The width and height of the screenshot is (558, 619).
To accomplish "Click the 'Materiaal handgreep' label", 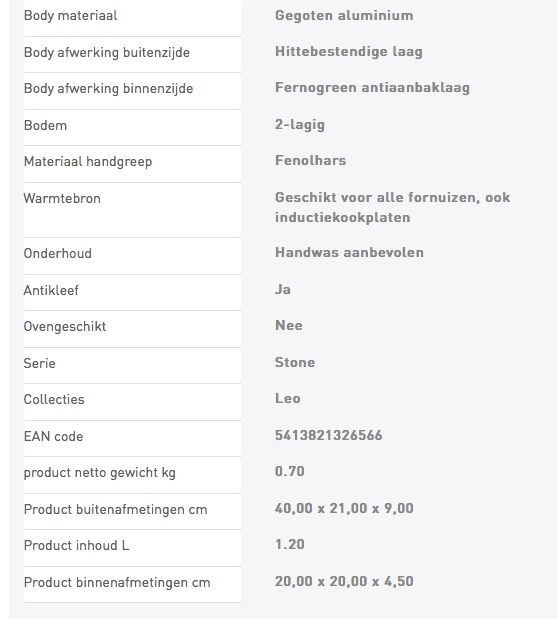I will [x=88, y=162].
